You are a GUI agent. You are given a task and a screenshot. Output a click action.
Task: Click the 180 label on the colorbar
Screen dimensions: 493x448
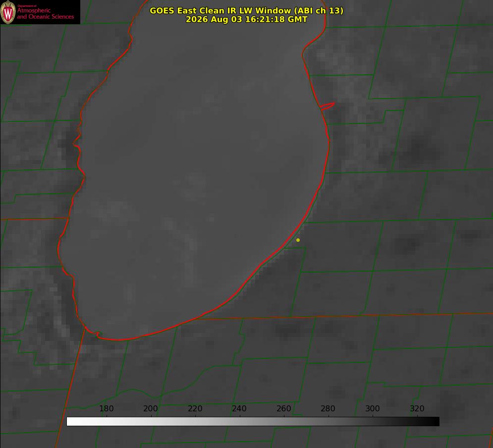pos(106,408)
